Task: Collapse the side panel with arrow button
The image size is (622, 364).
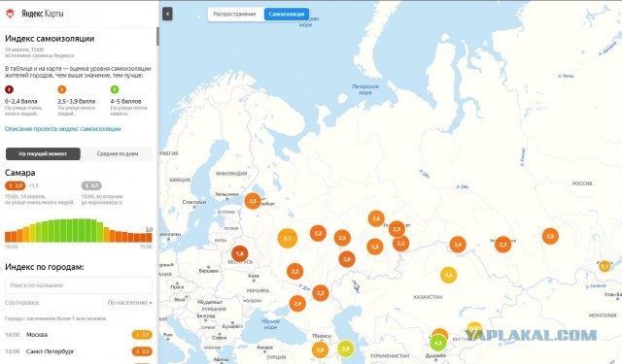Action: [167, 14]
